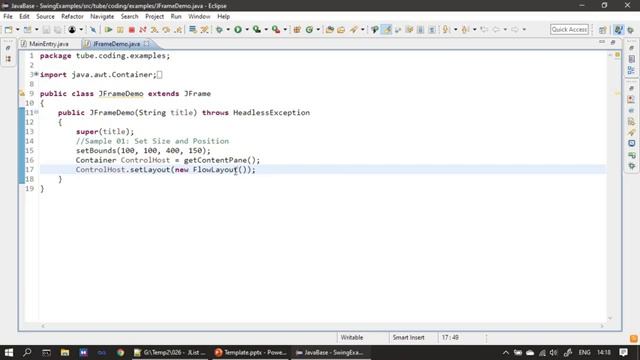Viewport: 640px width, 360px height.
Task: Toggle Block Selection Mode toolbar button
Action: (x=420, y=30)
